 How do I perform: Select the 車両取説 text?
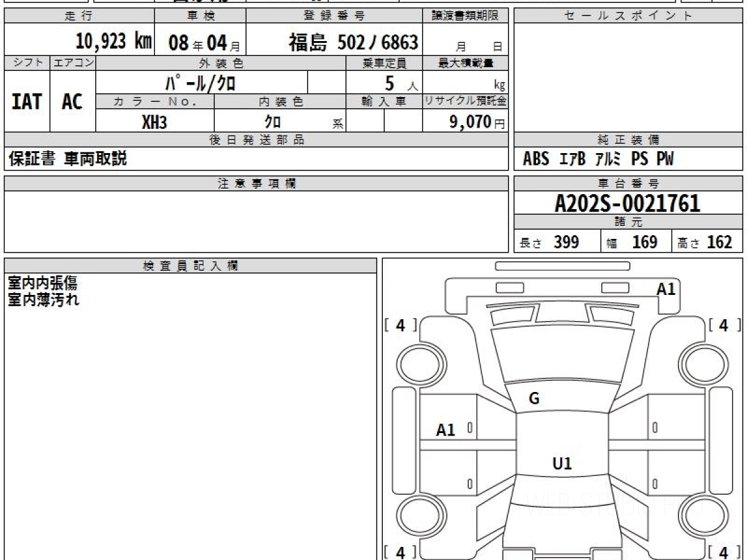95,159
